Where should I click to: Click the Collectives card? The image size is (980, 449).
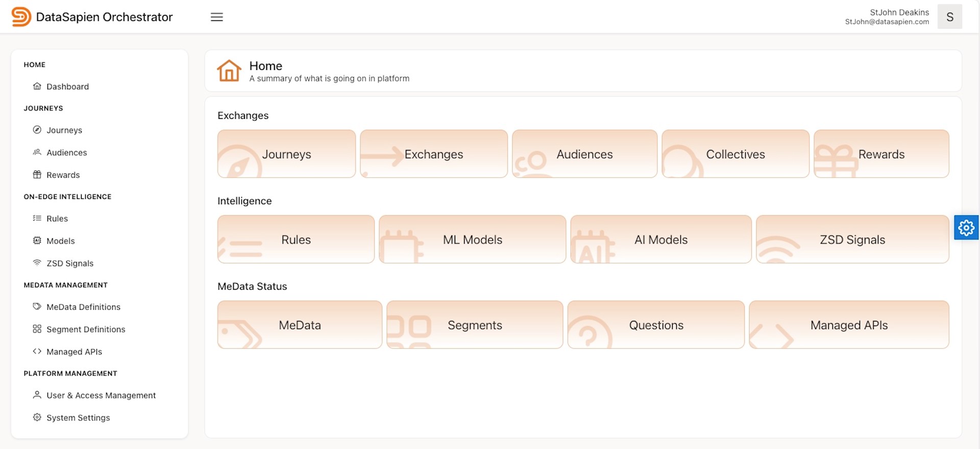(735, 154)
